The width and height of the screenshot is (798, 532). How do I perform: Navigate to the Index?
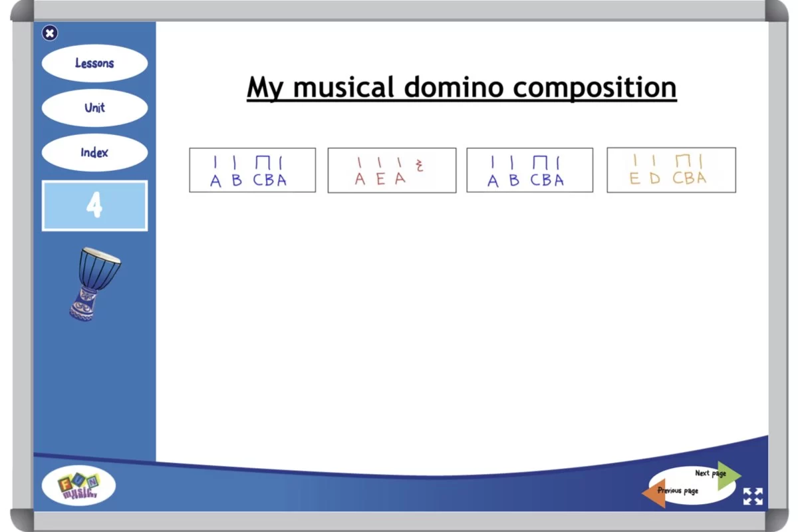pos(94,152)
